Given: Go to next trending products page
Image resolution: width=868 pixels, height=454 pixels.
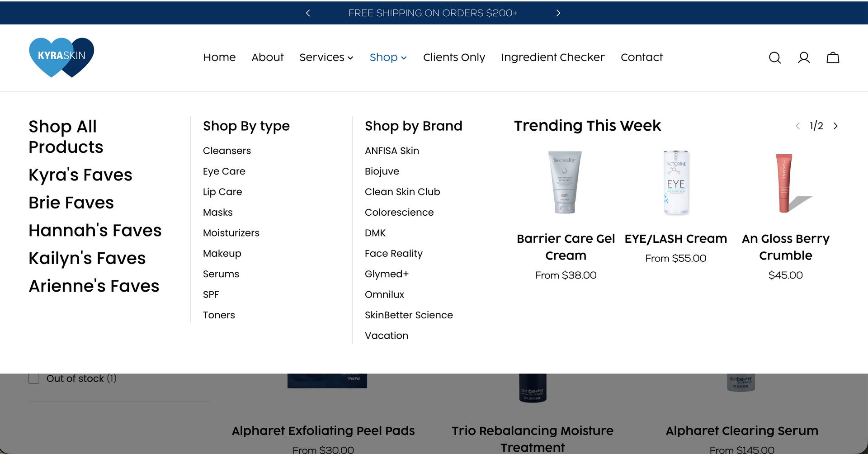Looking at the screenshot, I should pyautogui.click(x=835, y=126).
